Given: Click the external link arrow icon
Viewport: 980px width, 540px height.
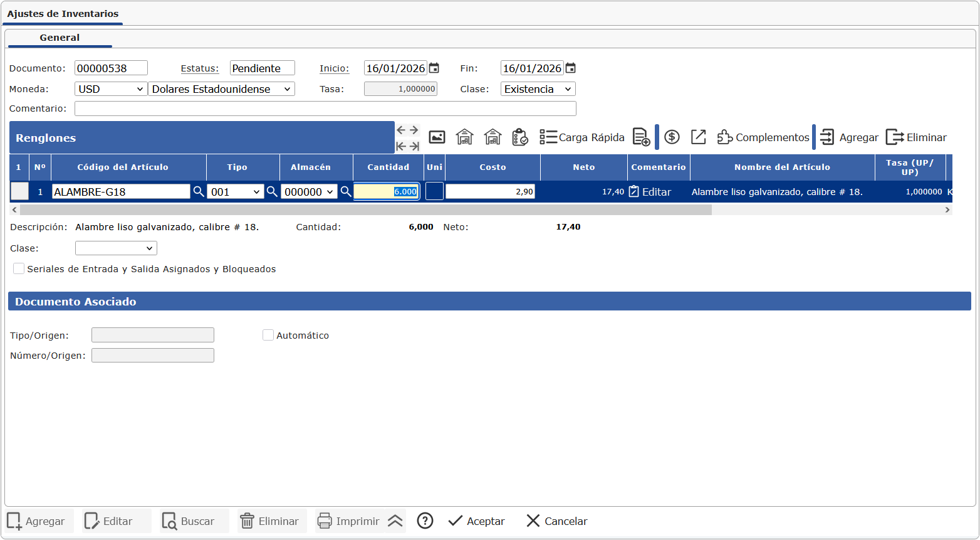Looking at the screenshot, I should (698, 137).
